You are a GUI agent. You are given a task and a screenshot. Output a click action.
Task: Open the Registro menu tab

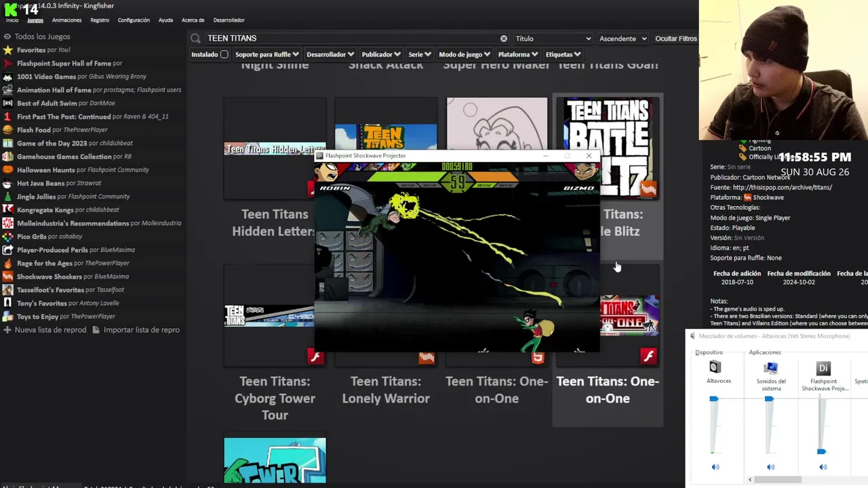tap(100, 20)
